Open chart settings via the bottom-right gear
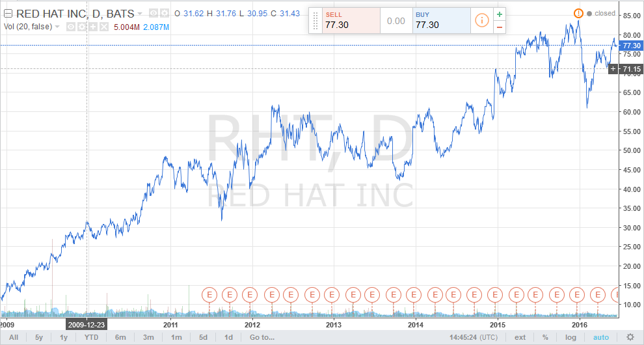The image size is (644, 345). coord(630,337)
